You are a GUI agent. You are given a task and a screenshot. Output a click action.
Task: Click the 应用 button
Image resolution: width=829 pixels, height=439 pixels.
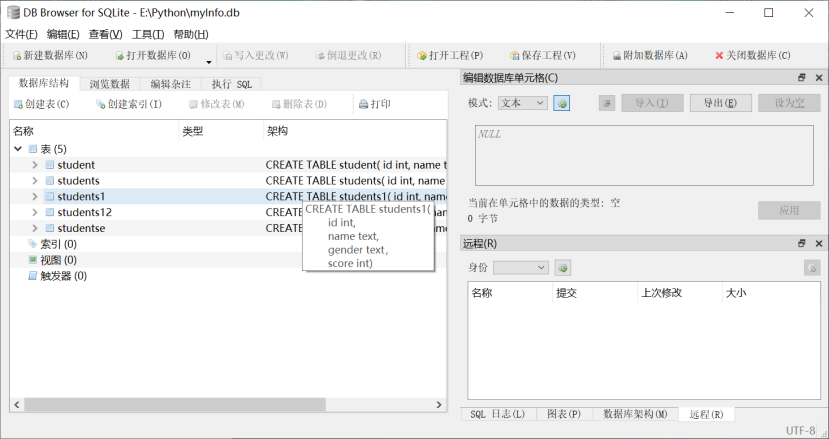789,211
